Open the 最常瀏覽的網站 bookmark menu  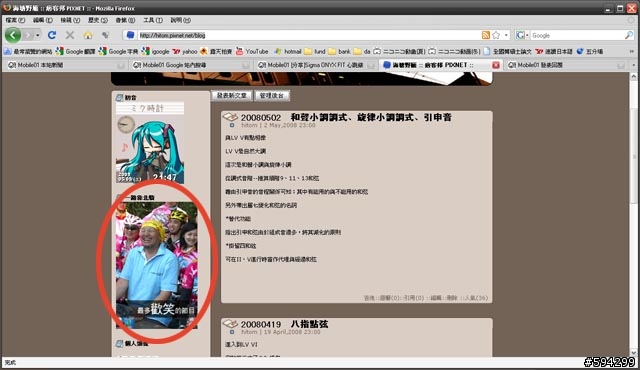point(28,51)
